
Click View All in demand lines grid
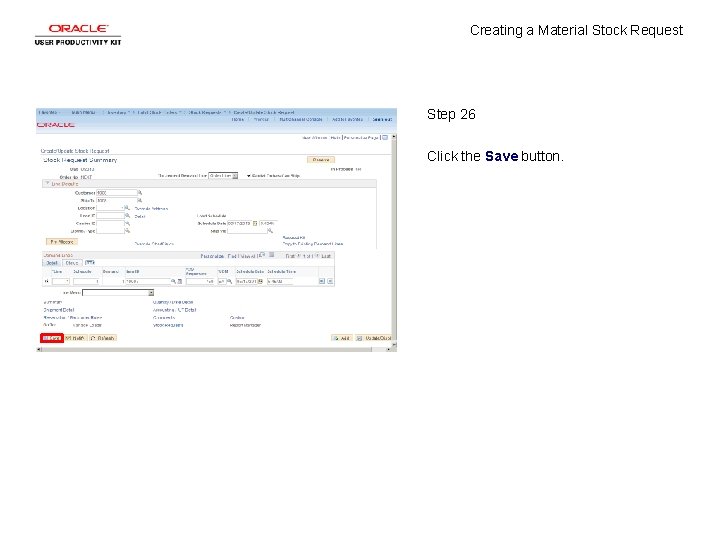pyautogui.click(x=248, y=256)
